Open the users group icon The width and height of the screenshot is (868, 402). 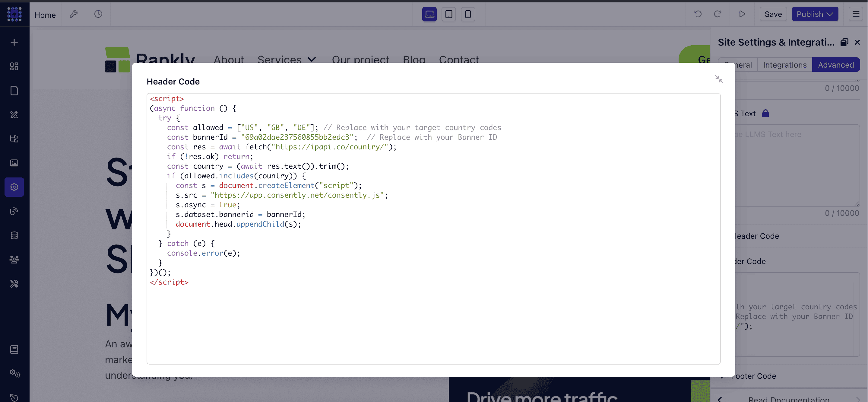(x=14, y=259)
